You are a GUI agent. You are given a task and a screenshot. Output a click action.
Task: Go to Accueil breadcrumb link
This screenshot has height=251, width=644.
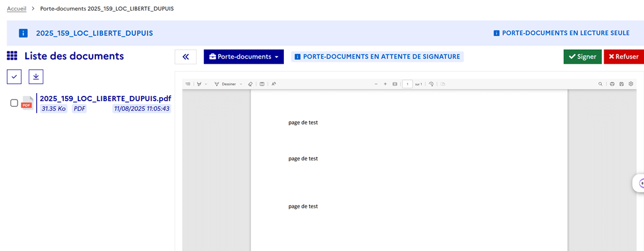click(16, 9)
